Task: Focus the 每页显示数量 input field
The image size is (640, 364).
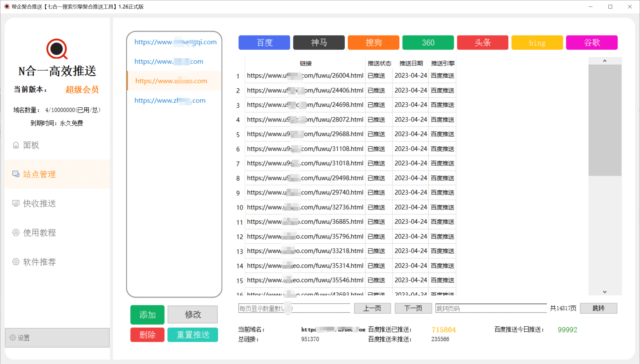Action: [x=294, y=308]
